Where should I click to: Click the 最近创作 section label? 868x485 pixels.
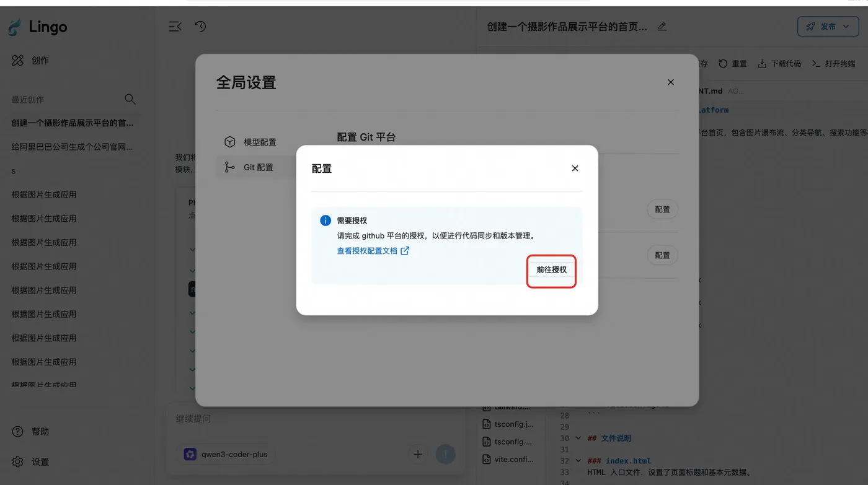[x=28, y=100]
